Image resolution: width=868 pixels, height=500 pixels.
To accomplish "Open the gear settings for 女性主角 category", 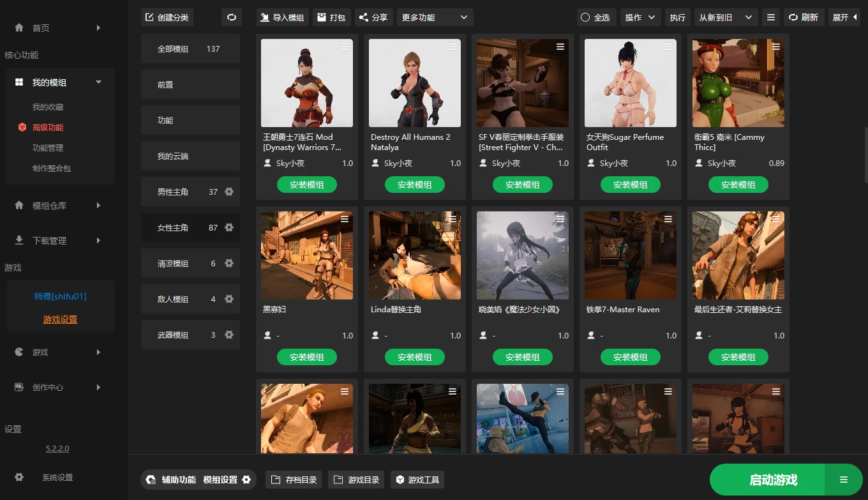I will point(229,227).
